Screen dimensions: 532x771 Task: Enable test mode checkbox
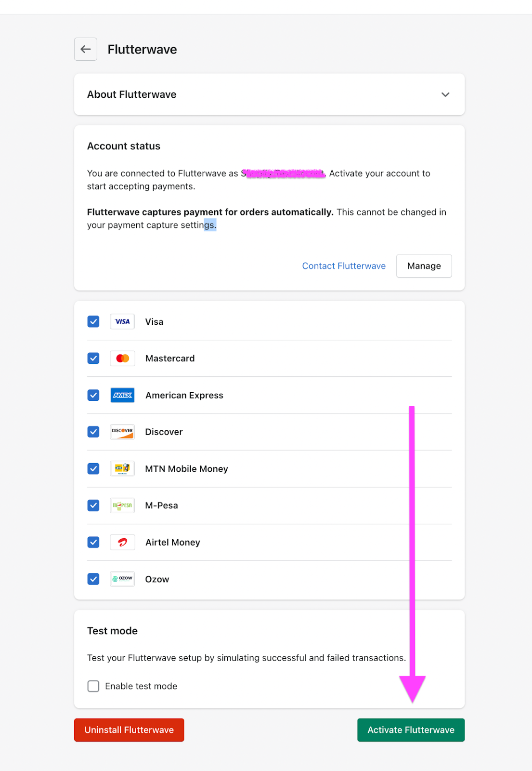point(93,686)
